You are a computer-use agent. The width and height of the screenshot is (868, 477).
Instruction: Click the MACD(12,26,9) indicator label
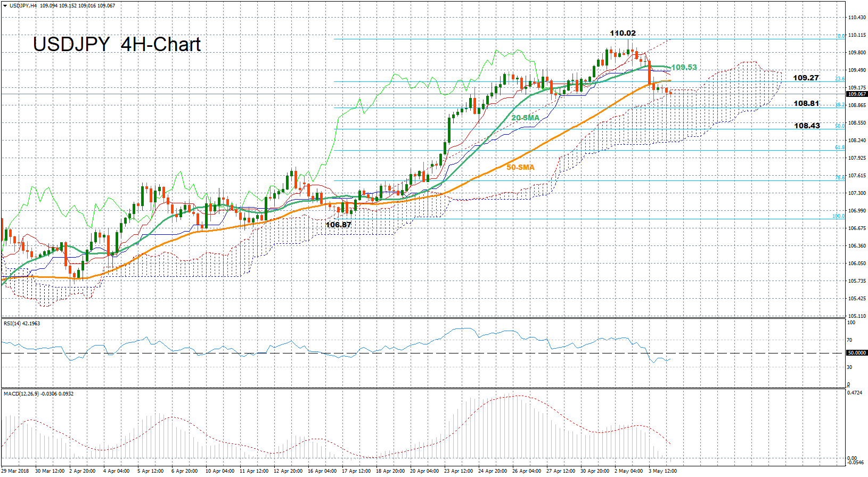(x=38, y=393)
